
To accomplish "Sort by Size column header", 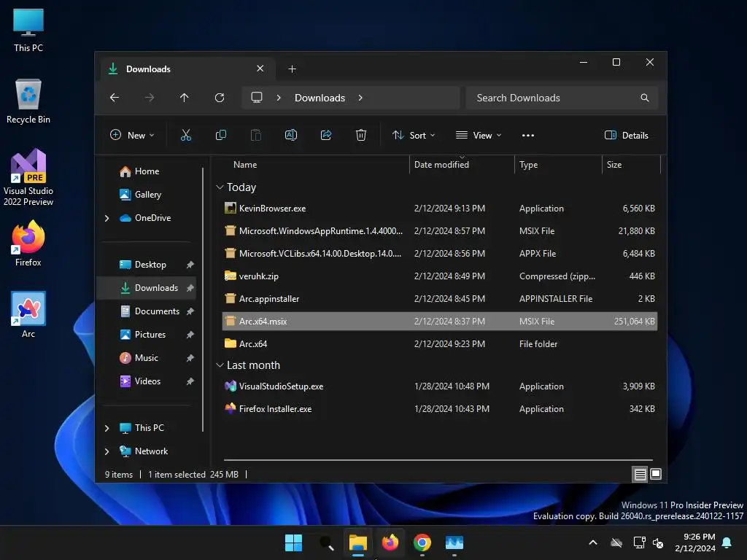I will (x=631, y=165).
